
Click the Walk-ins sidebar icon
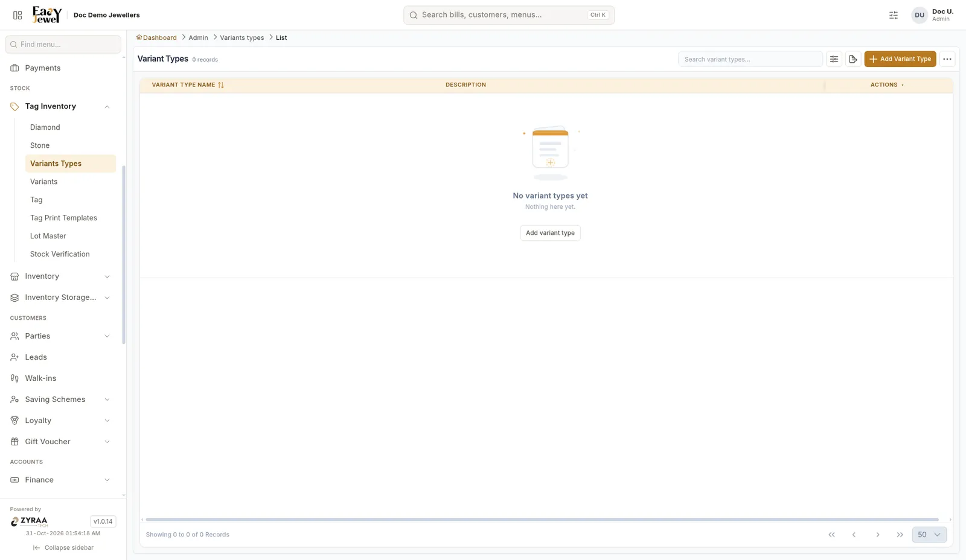[14, 378]
